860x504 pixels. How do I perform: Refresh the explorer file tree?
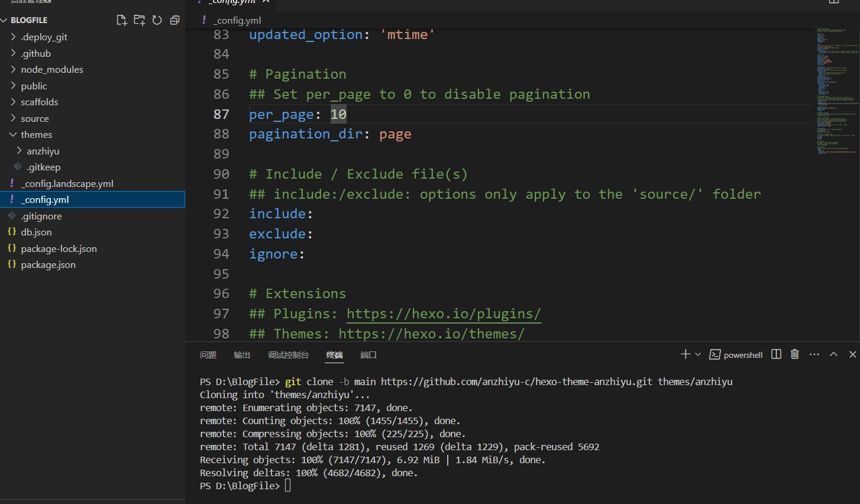(x=157, y=20)
